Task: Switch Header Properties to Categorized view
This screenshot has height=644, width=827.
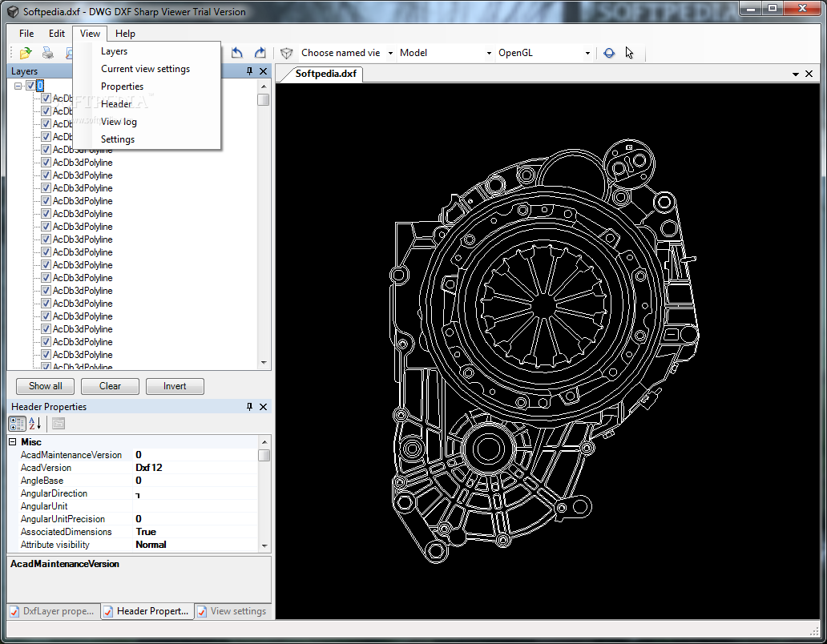Action: pyautogui.click(x=17, y=424)
